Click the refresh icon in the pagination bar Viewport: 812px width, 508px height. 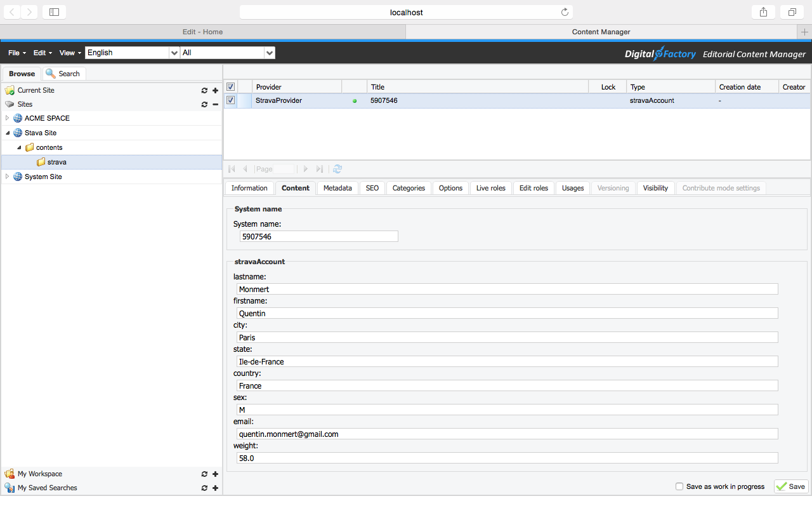(337, 169)
